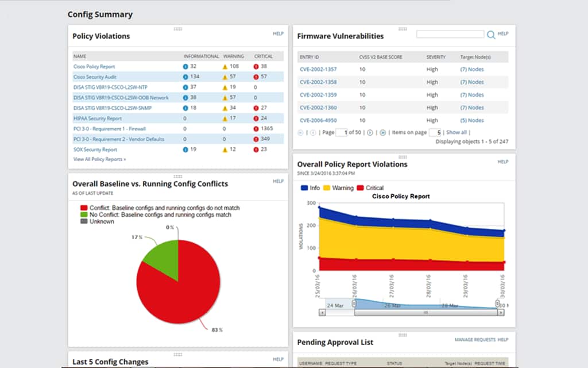Viewport: 588px width, 368px height.
Task: Click HELP on the Firmware Vulnerabilities panel
Action: click(504, 33)
